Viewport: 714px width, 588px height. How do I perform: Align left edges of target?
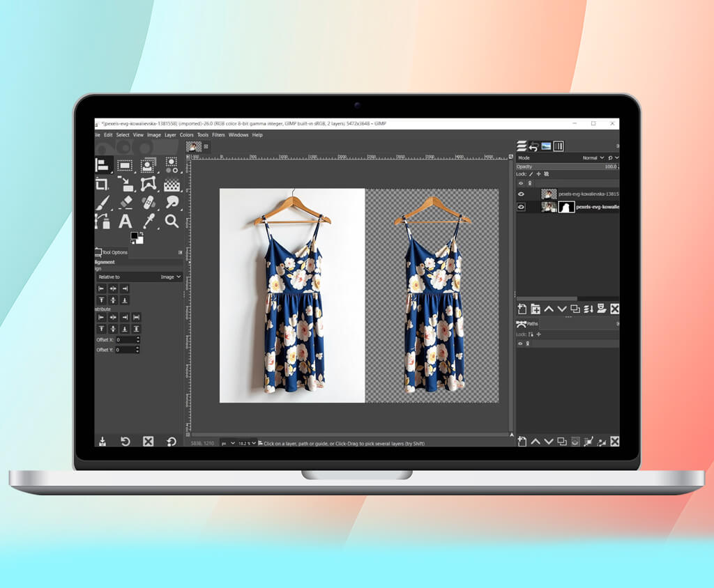(x=101, y=288)
